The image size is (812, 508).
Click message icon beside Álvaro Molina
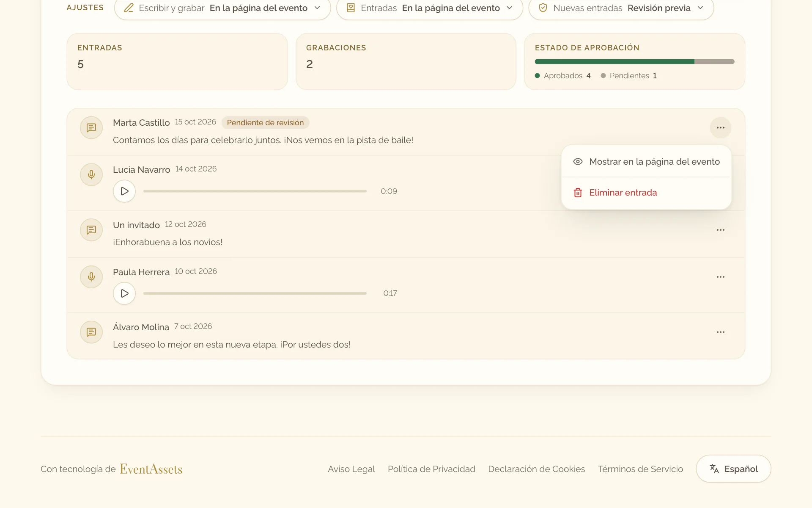(91, 332)
